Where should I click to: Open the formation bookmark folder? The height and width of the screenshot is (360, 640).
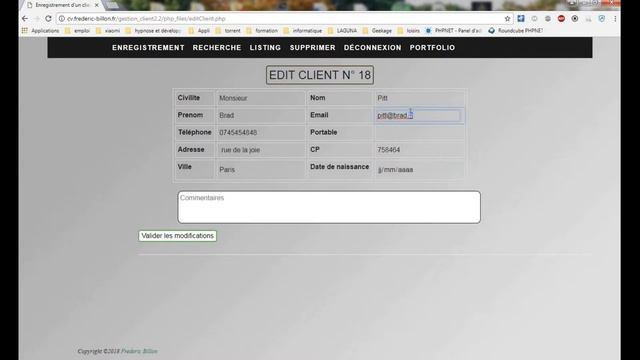262,31
